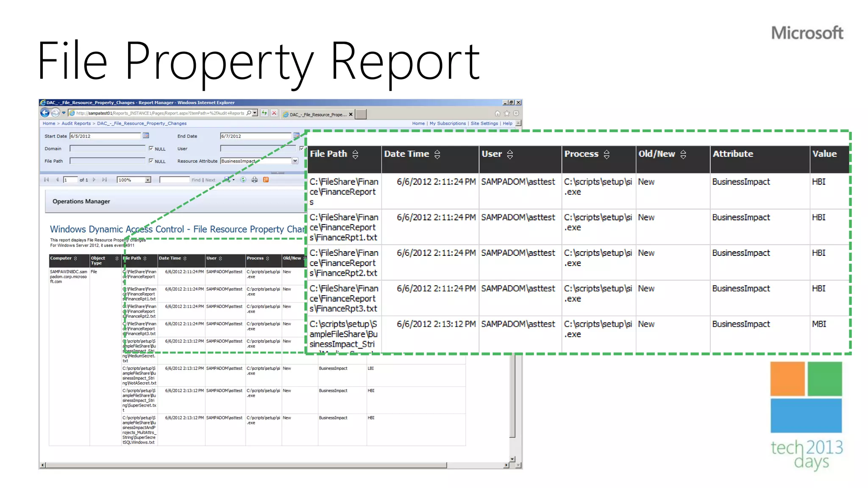This screenshot has height=488, width=868.
Task: Open Site Settings link
Action: point(484,123)
